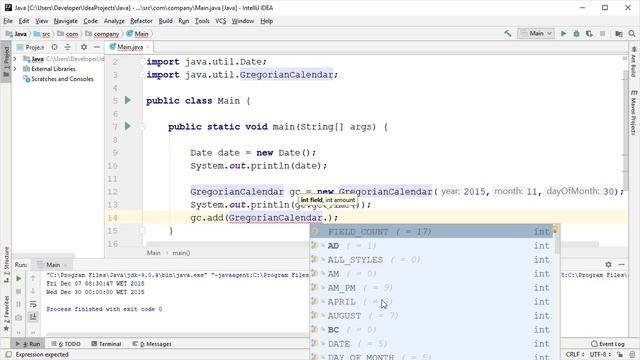Open the Main run configuration dropdown
This screenshot has height=360, width=640.
click(x=536, y=33)
